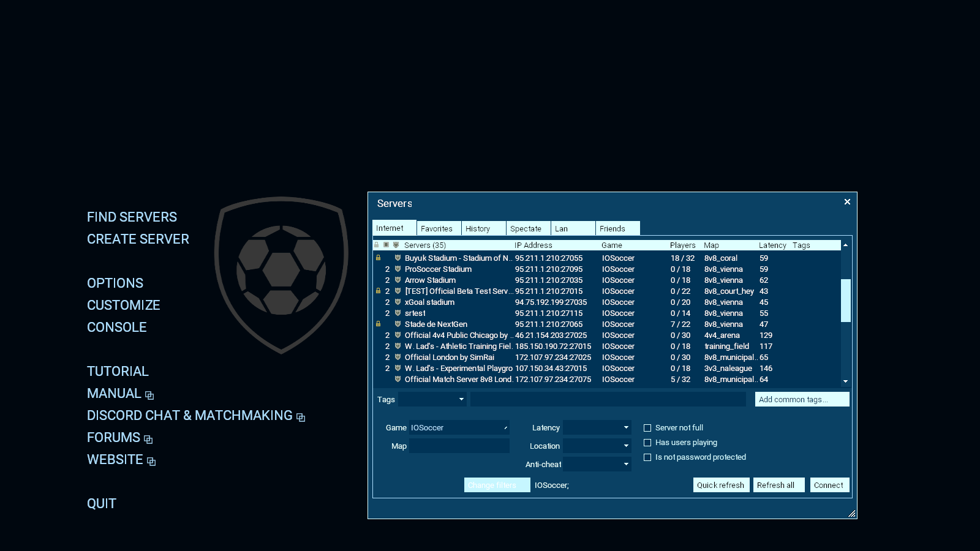The height and width of the screenshot is (551, 980).
Task: Click lock icon on Stade de NextGen row
Action: click(378, 324)
